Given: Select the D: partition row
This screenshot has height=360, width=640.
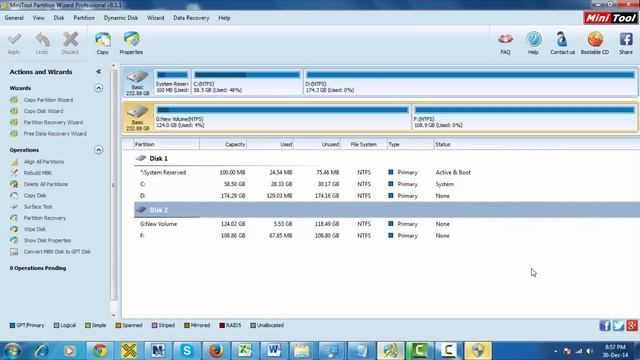Looking at the screenshot, I should 387,196.
